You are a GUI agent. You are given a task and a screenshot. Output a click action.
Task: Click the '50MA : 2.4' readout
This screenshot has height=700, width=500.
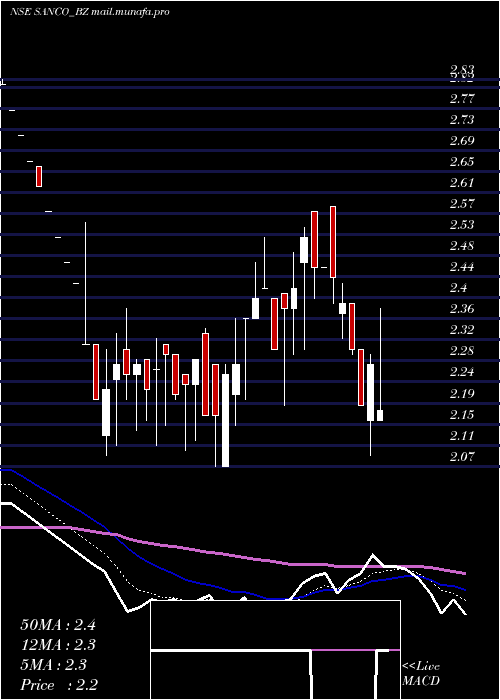[x=58, y=625]
